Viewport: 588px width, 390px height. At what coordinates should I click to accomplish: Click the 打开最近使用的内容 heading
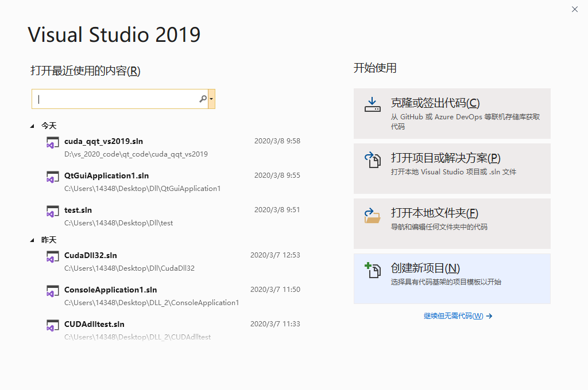tap(85, 71)
